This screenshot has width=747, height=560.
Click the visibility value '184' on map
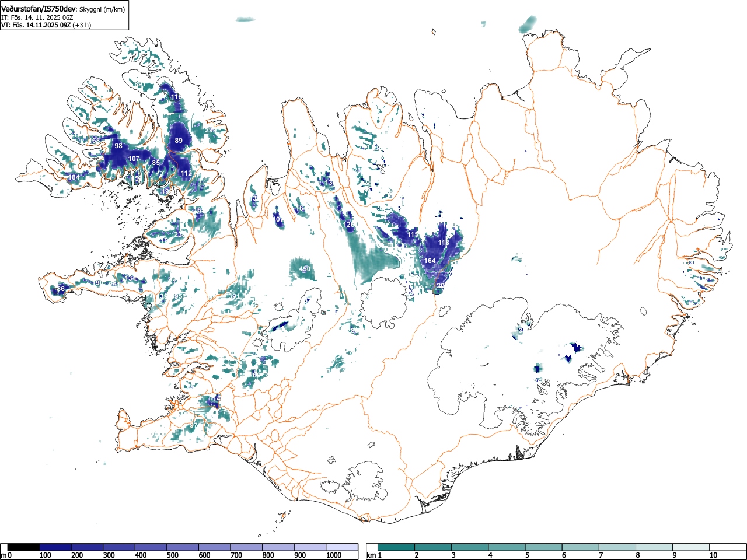coord(74,177)
